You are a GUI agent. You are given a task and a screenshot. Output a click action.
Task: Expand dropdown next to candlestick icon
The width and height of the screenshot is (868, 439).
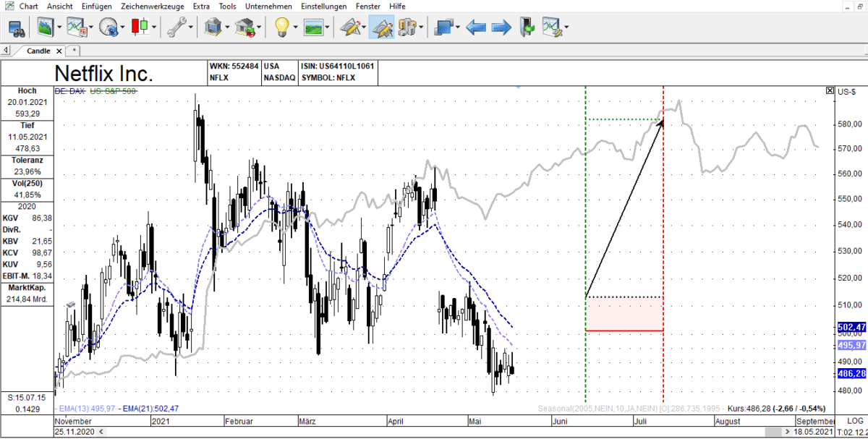click(154, 28)
